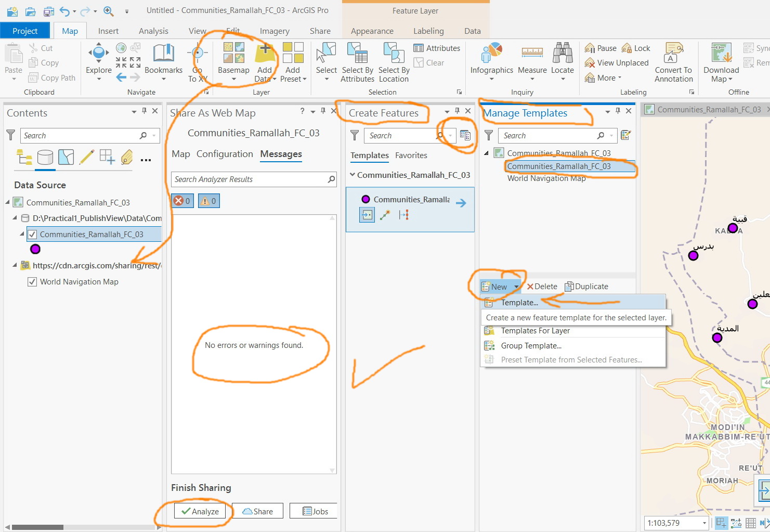770x532 pixels.
Task: Select Points along a line tool
Action: pos(403,215)
